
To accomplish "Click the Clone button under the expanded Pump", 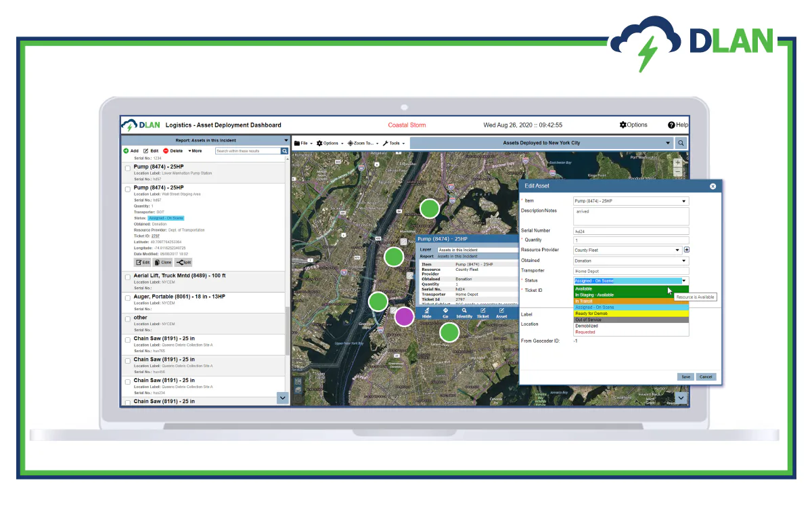I will (163, 262).
